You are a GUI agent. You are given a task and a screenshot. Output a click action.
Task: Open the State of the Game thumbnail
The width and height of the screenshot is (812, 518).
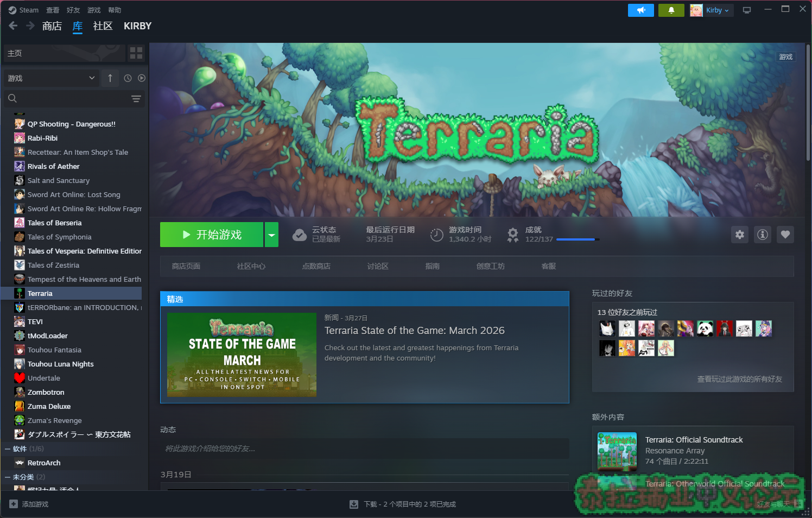(x=242, y=355)
